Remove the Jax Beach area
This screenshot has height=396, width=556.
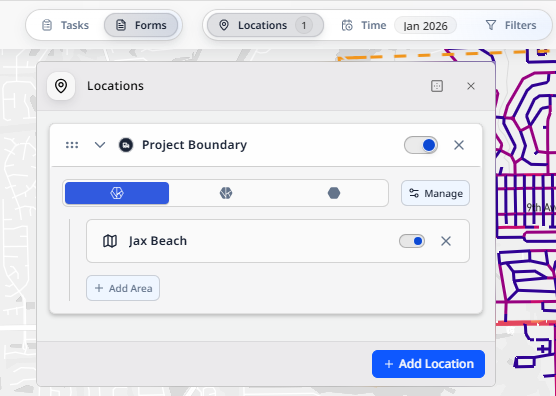(446, 241)
